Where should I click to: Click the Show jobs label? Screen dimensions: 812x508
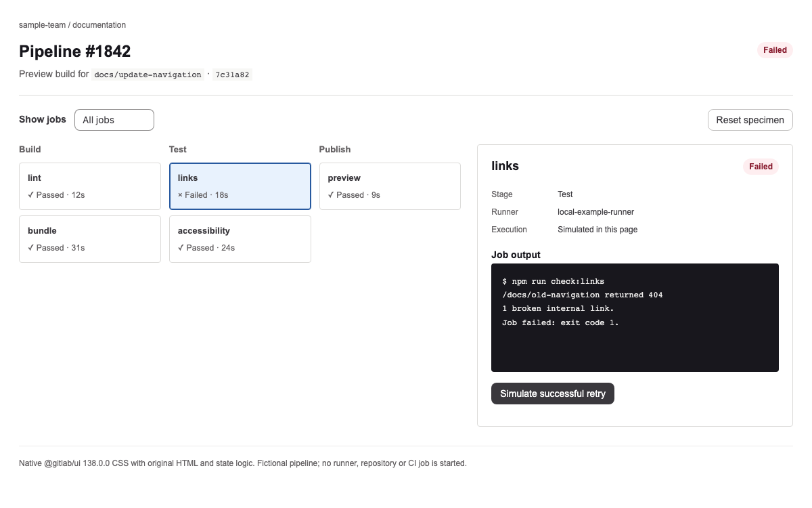coord(43,119)
